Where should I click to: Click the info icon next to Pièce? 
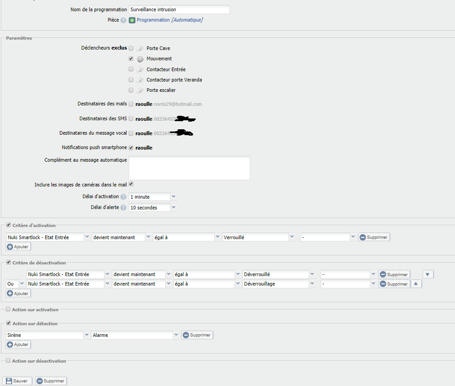(x=123, y=20)
